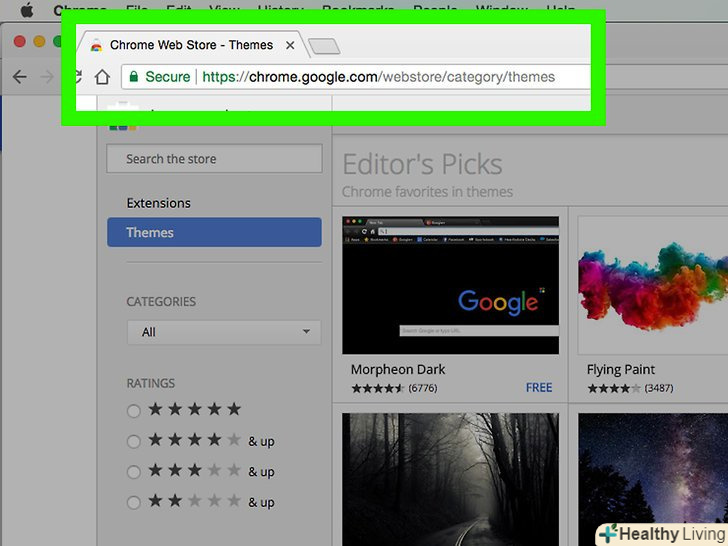Click FREE on Morpheon Dark
Viewport: 728px width, 546px height.
(x=539, y=388)
